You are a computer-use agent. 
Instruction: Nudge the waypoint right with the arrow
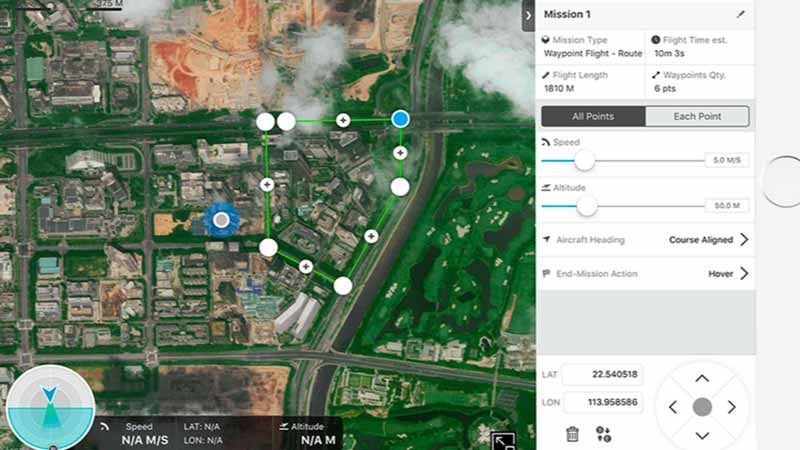pos(732,407)
